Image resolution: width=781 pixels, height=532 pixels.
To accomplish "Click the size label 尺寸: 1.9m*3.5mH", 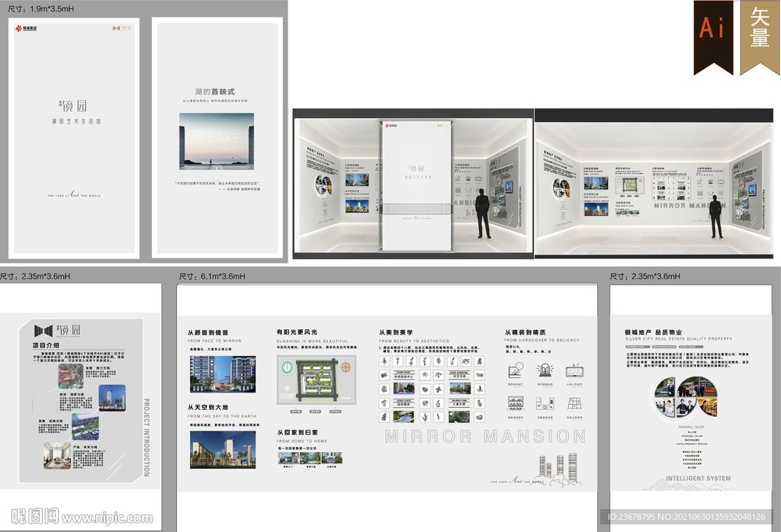I will (41, 9).
